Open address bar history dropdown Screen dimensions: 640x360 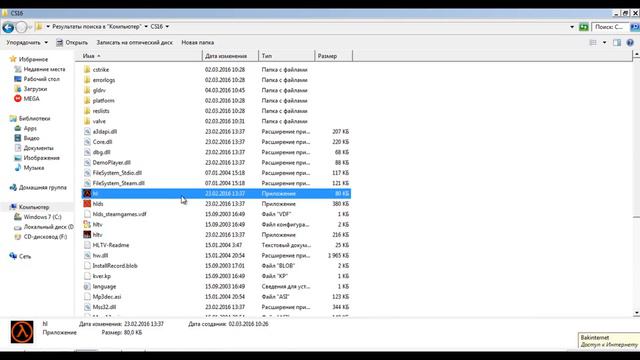click(x=572, y=27)
